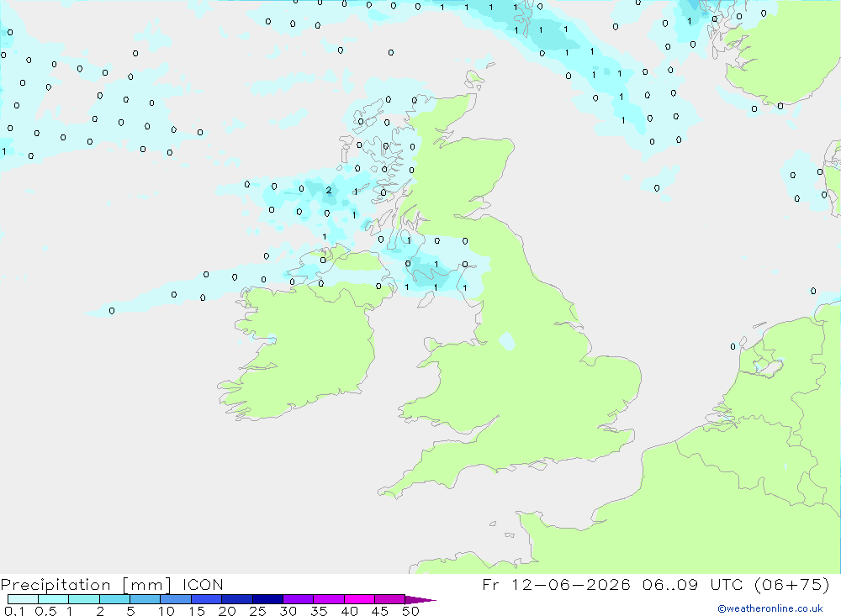
Task: Click the "40" legend scale label
Action: (349, 611)
